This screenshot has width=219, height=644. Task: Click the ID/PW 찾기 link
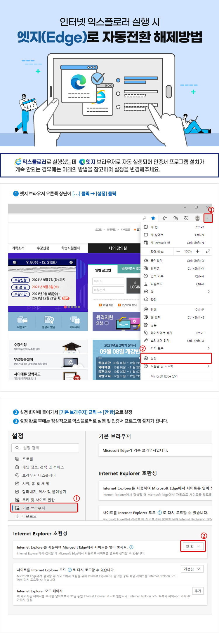pyautogui.click(x=128, y=305)
